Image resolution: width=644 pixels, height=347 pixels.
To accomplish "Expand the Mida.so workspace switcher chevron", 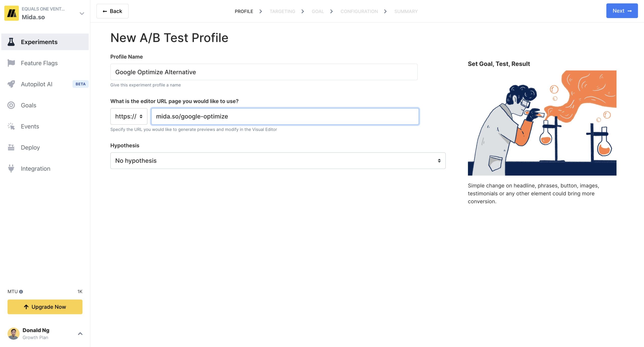I will (82, 14).
